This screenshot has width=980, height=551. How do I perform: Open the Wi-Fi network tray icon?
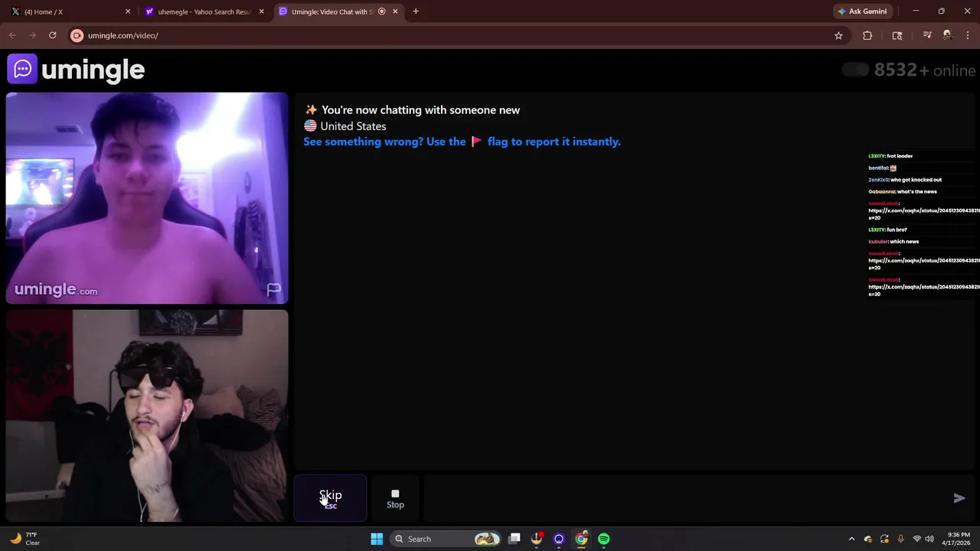click(x=917, y=539)
